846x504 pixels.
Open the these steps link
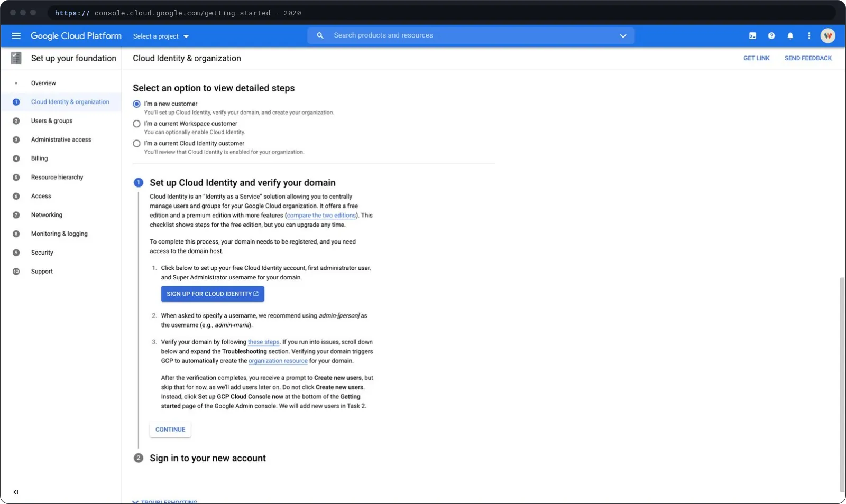[x=263, y=342]
